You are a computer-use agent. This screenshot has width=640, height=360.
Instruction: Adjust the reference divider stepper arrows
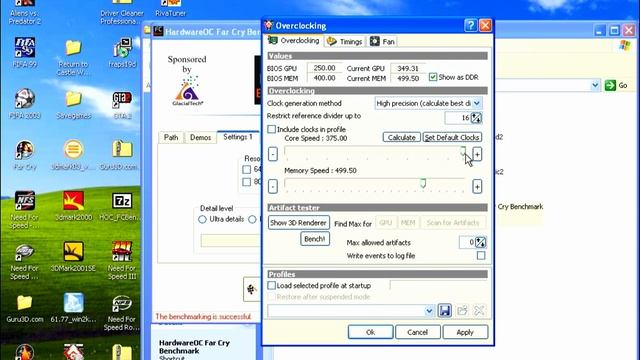pos(476,118)
